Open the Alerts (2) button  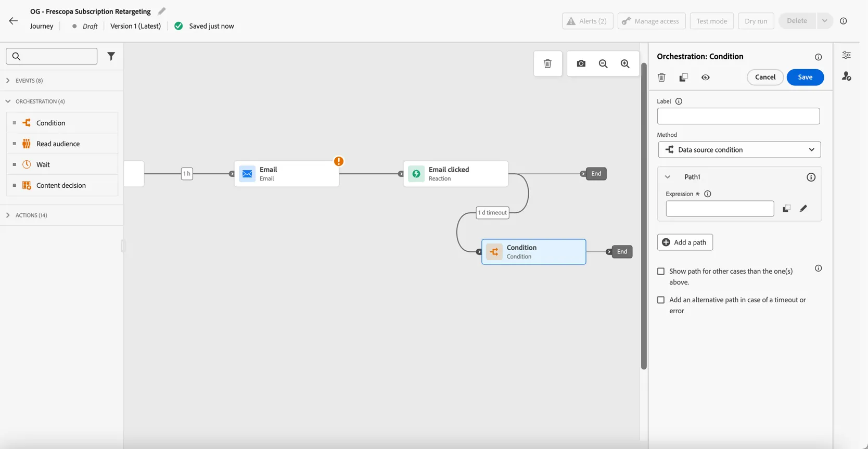pyautogui.click(x=588, y=21)
